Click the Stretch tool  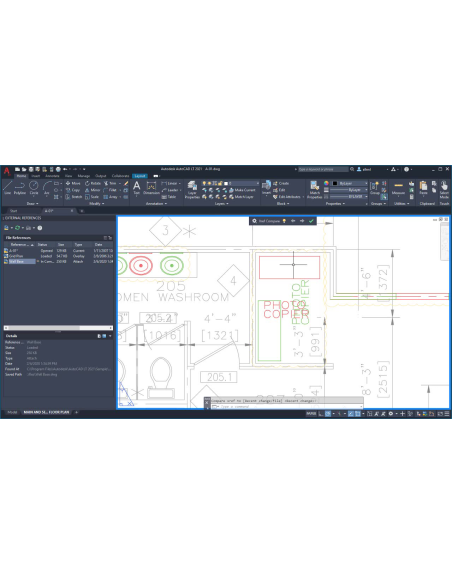(73, 197)
